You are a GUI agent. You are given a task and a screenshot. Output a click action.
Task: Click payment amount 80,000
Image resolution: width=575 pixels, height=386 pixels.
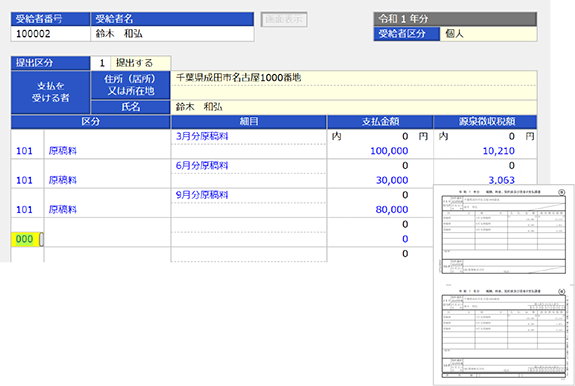pos(392,210)
